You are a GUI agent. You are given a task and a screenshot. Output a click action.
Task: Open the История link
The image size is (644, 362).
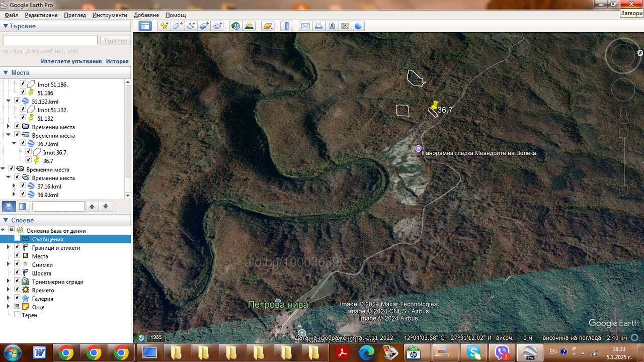(x=117, y=61)
